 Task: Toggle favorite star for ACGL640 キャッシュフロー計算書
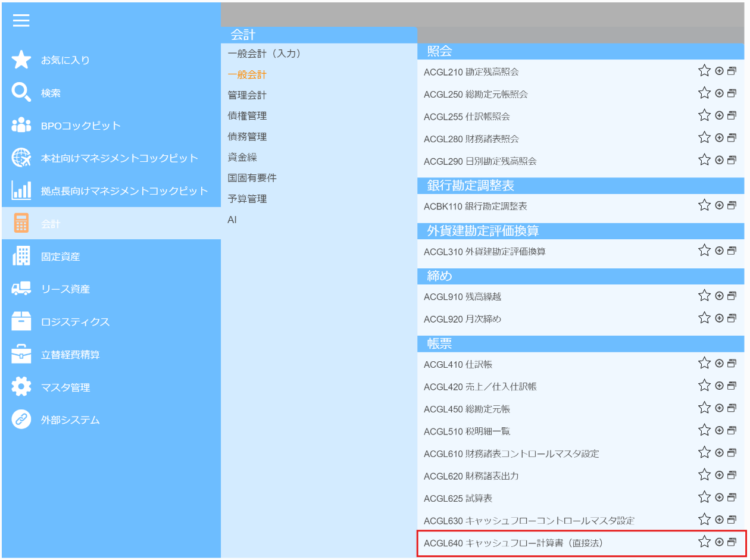705,542
